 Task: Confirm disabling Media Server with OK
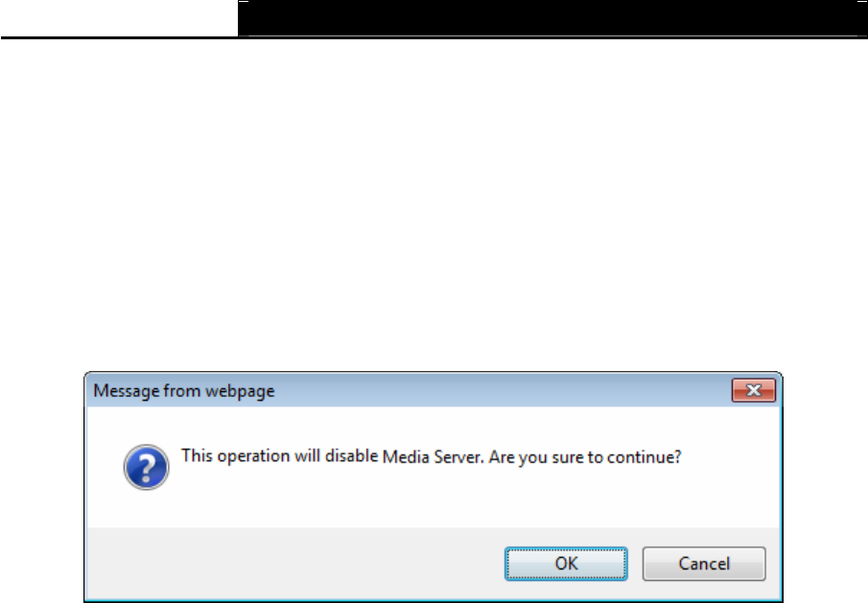(566, 564)
